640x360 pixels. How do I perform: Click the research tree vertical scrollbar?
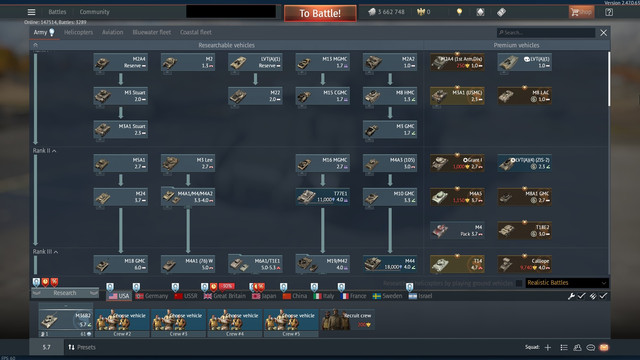click(x=609, y=78)
